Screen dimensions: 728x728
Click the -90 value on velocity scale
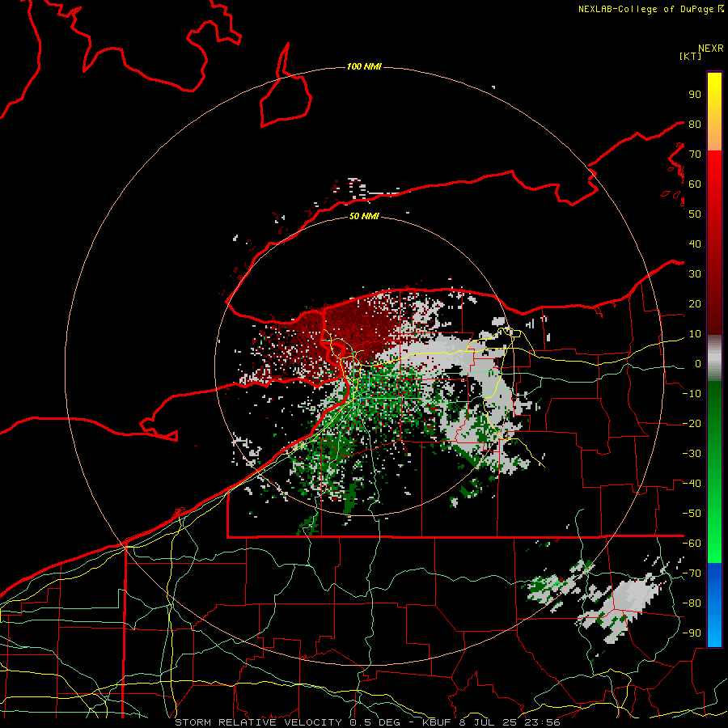pyautogui.click(x=692, y=633)
